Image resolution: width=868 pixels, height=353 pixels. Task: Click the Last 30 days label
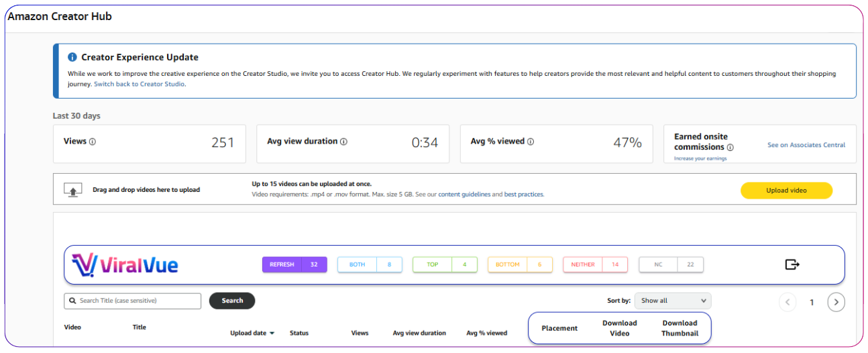(76, 116)
